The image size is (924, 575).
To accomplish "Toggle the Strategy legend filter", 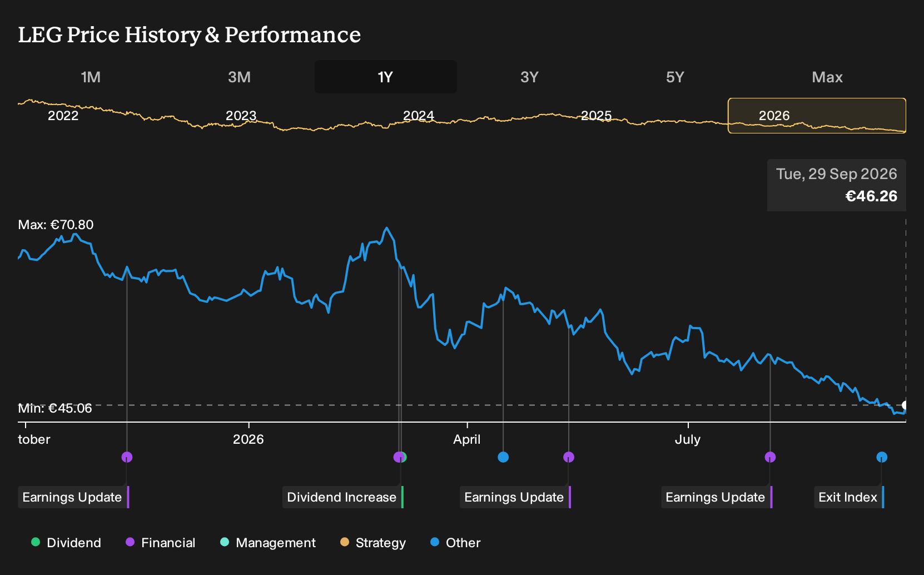I will tap(373, 543).
